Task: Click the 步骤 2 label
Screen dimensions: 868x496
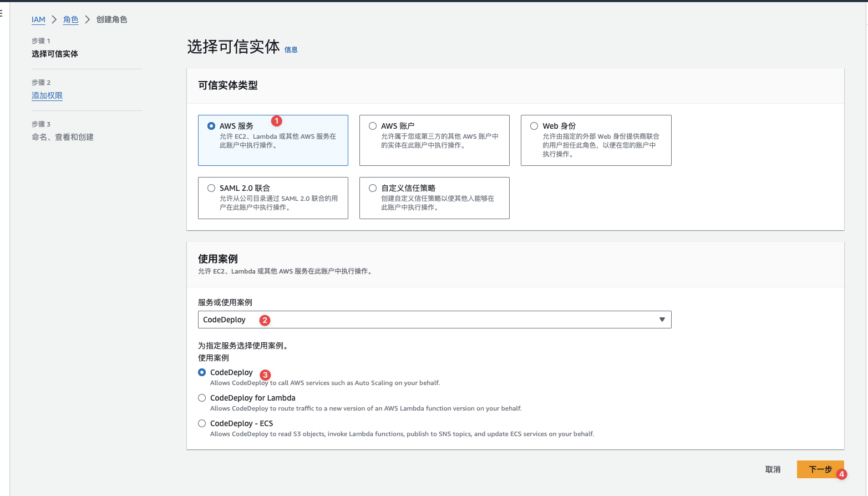Action: (x=41, y=82)
